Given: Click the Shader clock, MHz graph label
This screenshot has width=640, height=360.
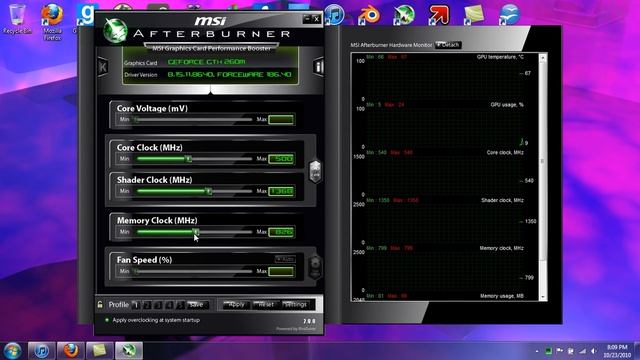Looking at the screenshot, I should 502,200.
